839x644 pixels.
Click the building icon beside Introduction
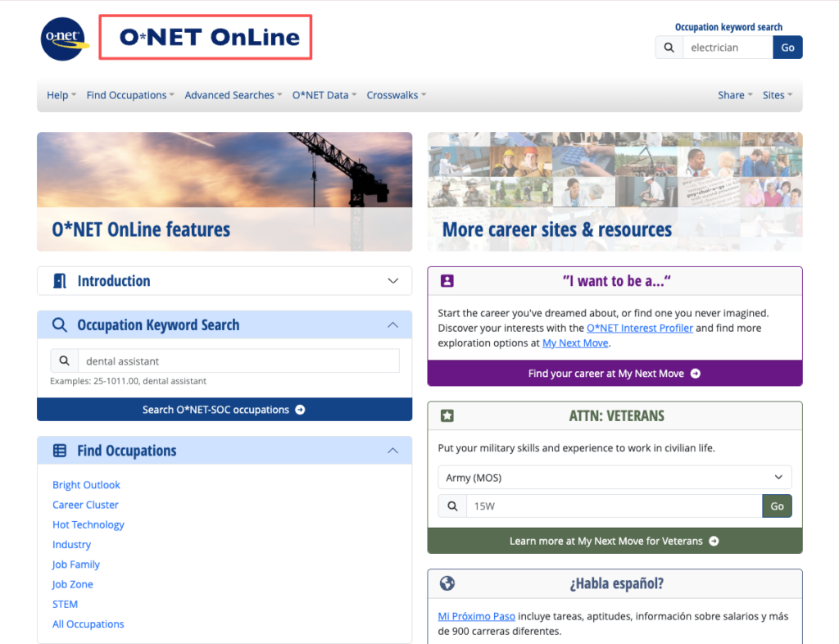pyautogui.click(x=58, y=280)
